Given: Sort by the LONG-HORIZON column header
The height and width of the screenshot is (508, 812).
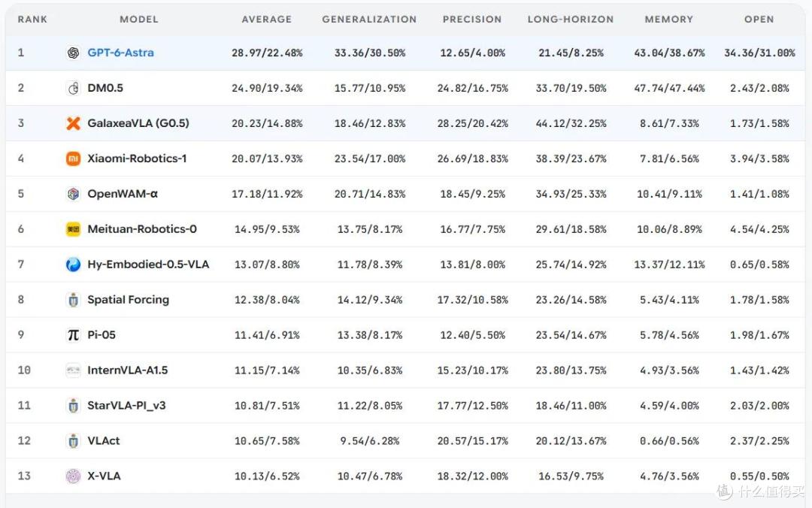Looking at the screenshot, I should point(571,19).
